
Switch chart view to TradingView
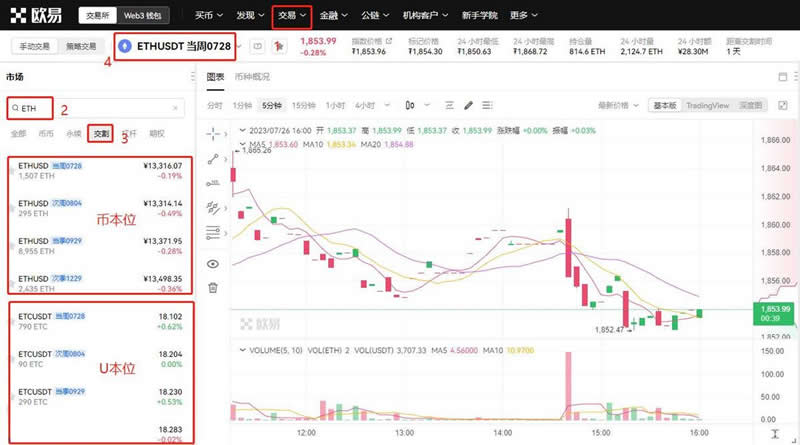click(x=706, y=105)
